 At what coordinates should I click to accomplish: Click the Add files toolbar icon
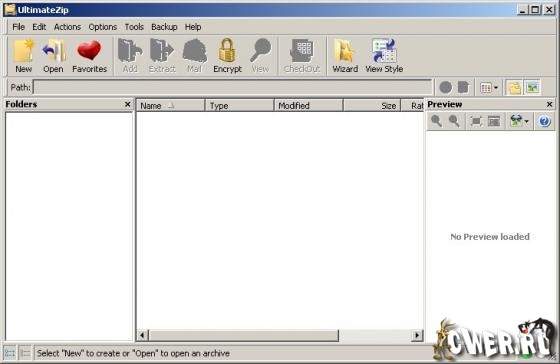130,55
